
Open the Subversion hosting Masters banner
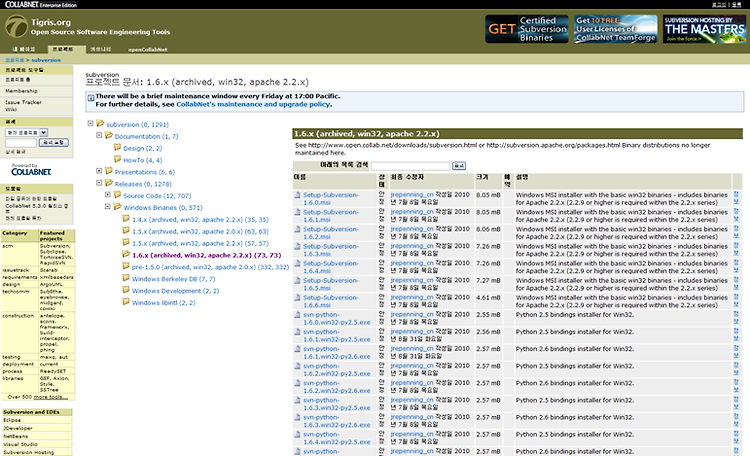click(705, 29)
